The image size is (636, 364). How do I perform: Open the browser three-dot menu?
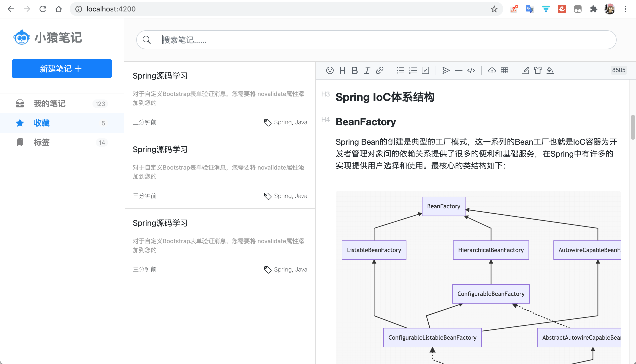(626, 9)
